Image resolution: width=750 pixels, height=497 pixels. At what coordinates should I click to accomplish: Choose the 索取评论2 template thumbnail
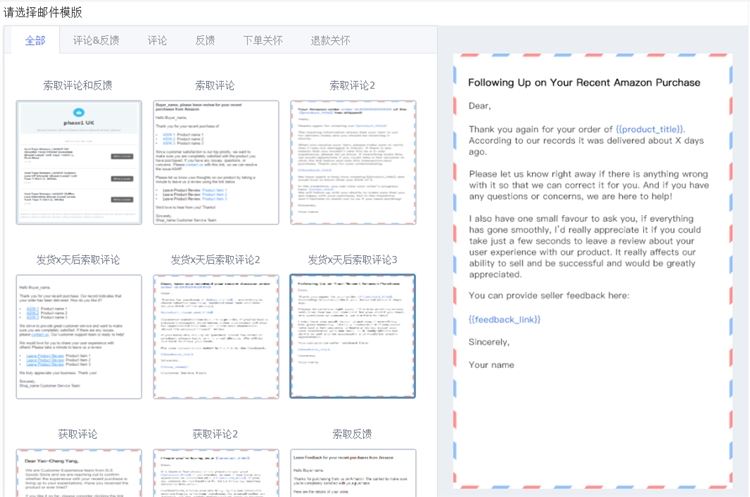353,162
